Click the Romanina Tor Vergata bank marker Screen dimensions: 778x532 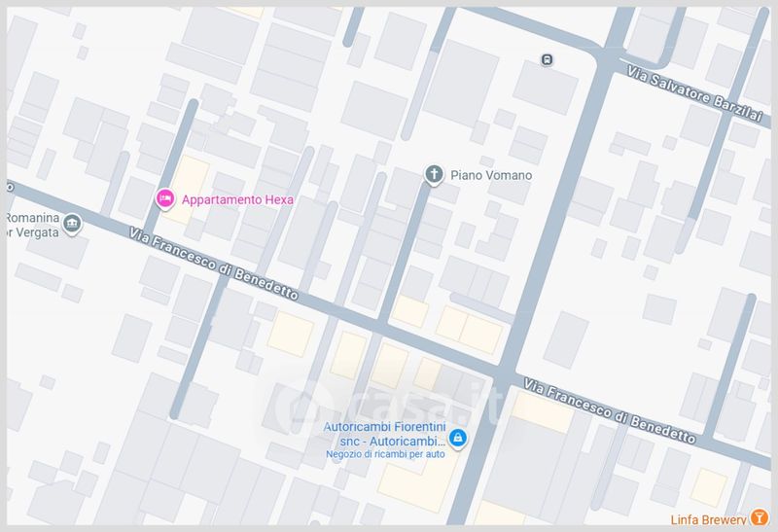pos(73,224)
